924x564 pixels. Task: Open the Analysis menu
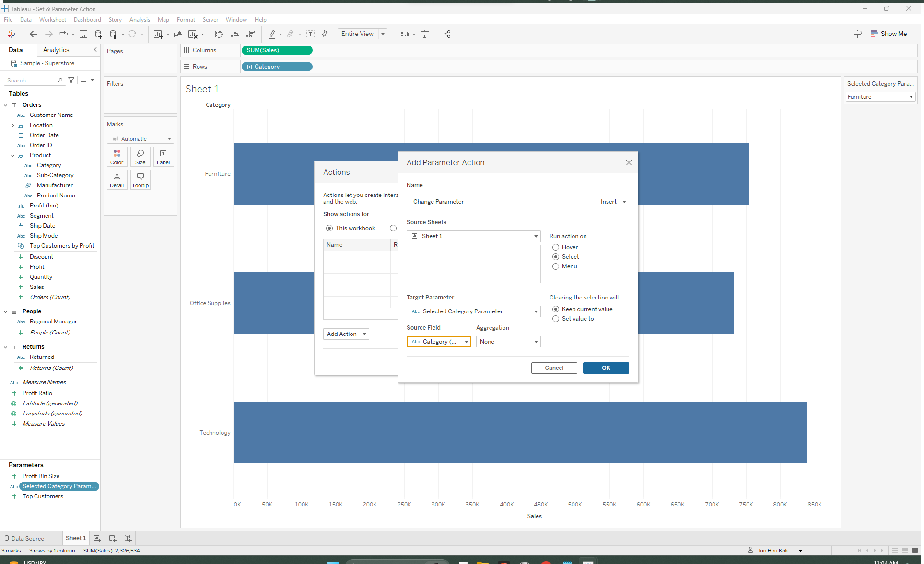[140, 20]
